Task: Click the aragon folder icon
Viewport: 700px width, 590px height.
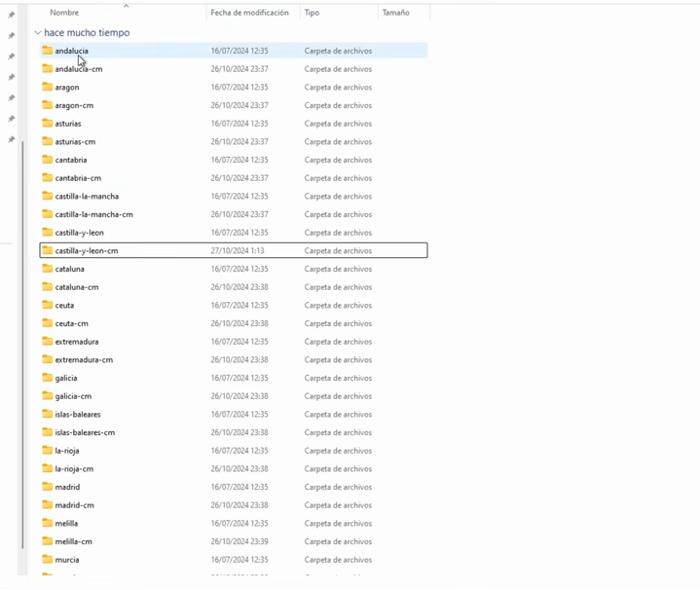Action: click(48, 87)
